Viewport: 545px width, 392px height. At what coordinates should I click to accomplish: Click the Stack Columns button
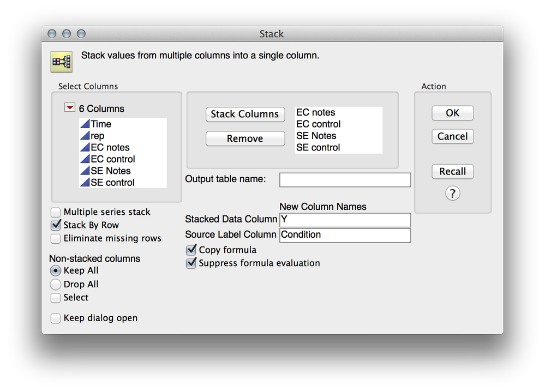[x=245, y=114]
